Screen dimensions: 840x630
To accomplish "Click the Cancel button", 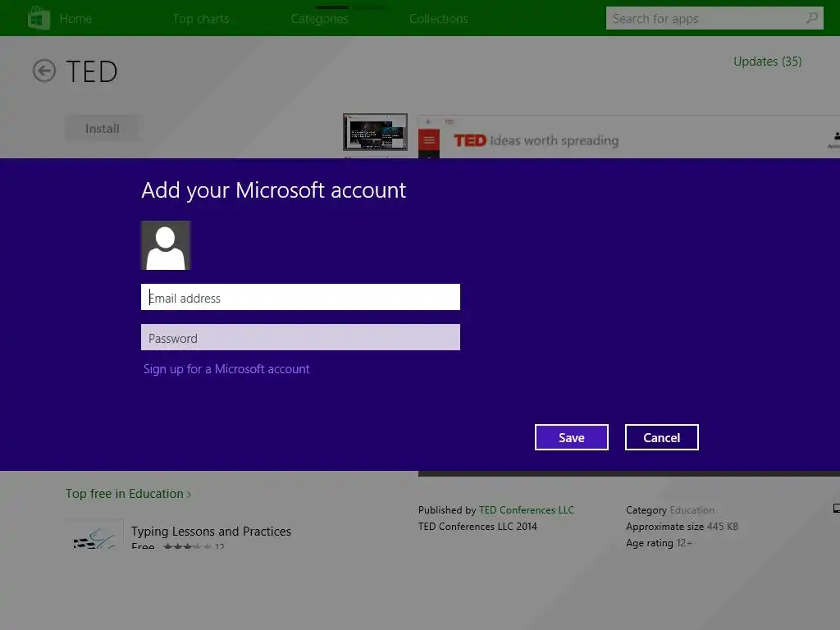I will point(662,438).
